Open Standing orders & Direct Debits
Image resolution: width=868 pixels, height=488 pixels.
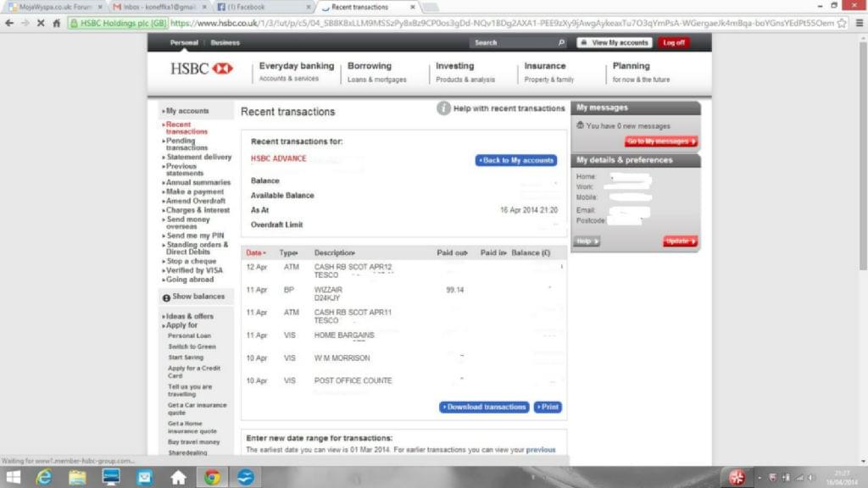click(x=197, y=248)
